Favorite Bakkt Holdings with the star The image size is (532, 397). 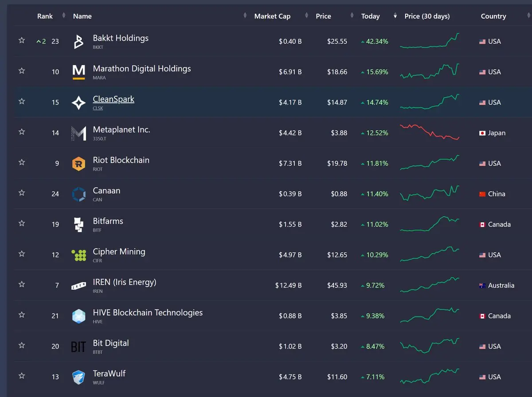click(21, 40)
